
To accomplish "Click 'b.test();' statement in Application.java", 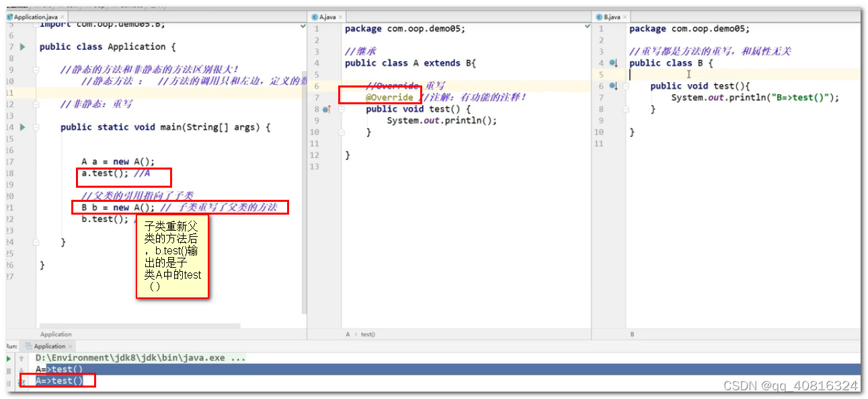I will (105, 219).
